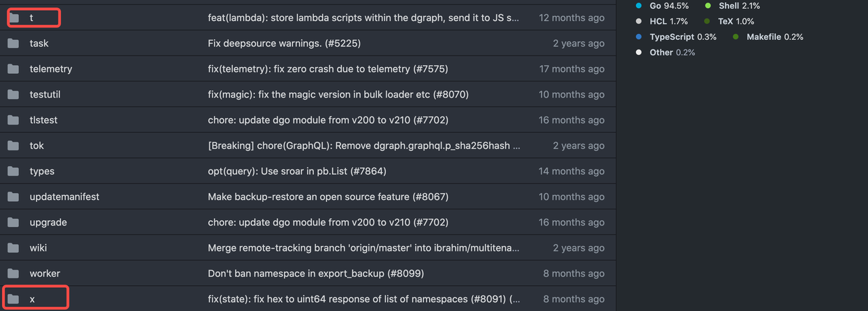This screenshot has width=868, height=311.
Task: Click the folder icon next to tok
Action: (13, 146)
